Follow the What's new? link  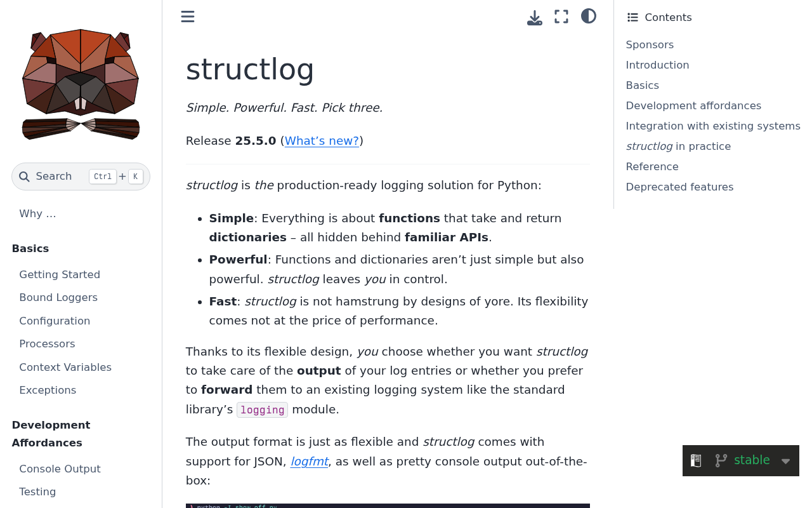pos(322,140)
